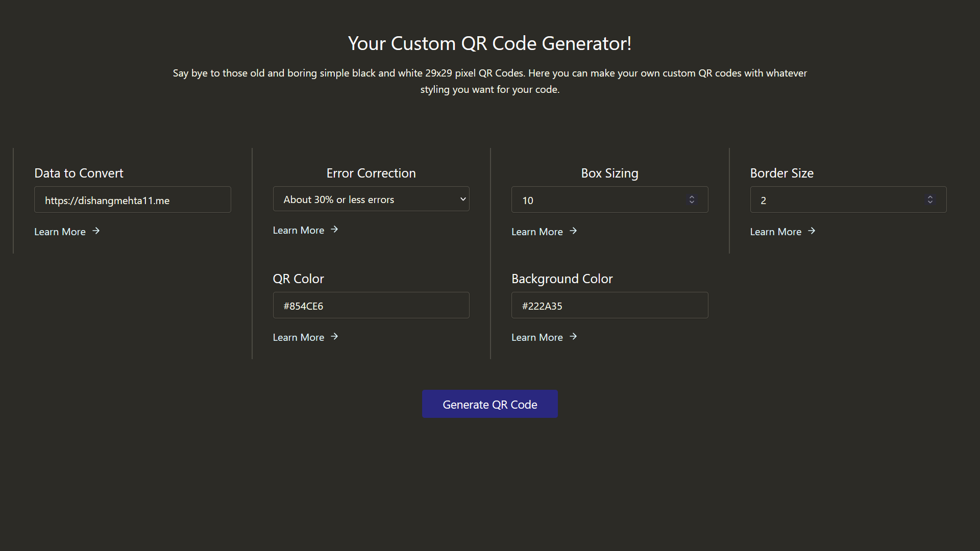Click arrow icon beside Box Sizing Learn More
Image resolution: width=980 pixels, height=551 pixels.
[x=573, y=231]
